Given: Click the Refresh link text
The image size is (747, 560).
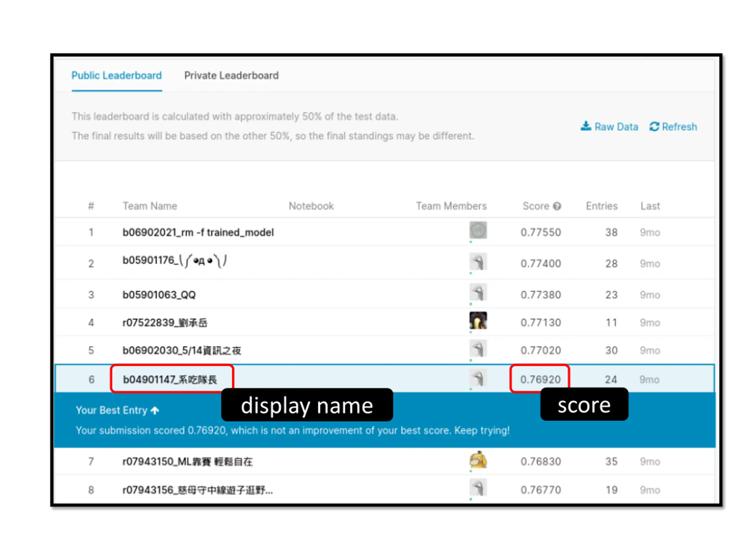Looking at the screenshot, I should 679,127.
